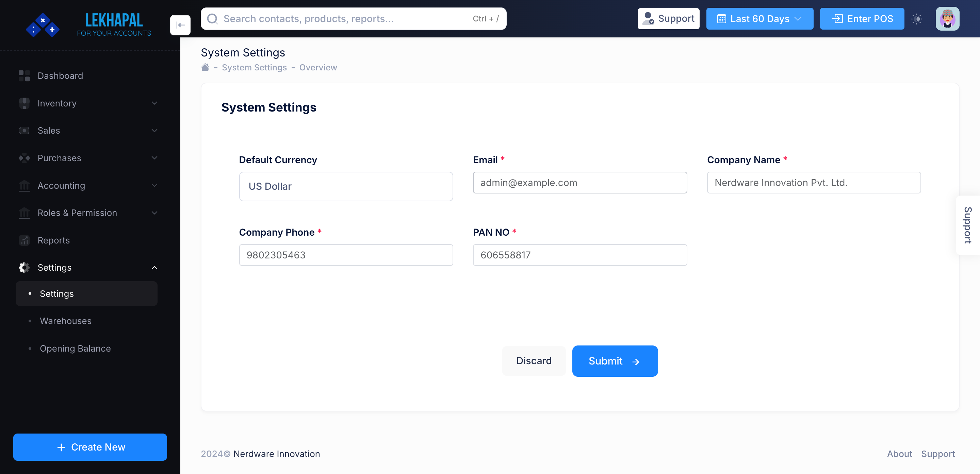
Task: Switch to the Warehouses settings page
Action: (x=65, y=321)
